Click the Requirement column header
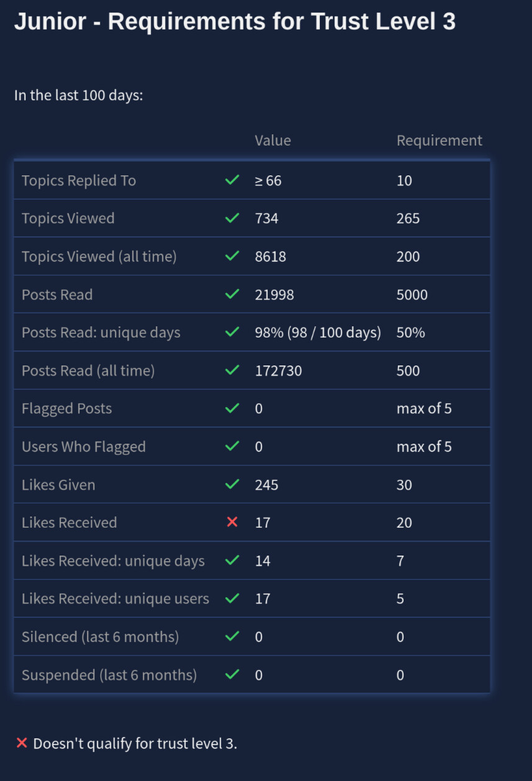The height and width of the screenshot is (781, 532). 439,140
